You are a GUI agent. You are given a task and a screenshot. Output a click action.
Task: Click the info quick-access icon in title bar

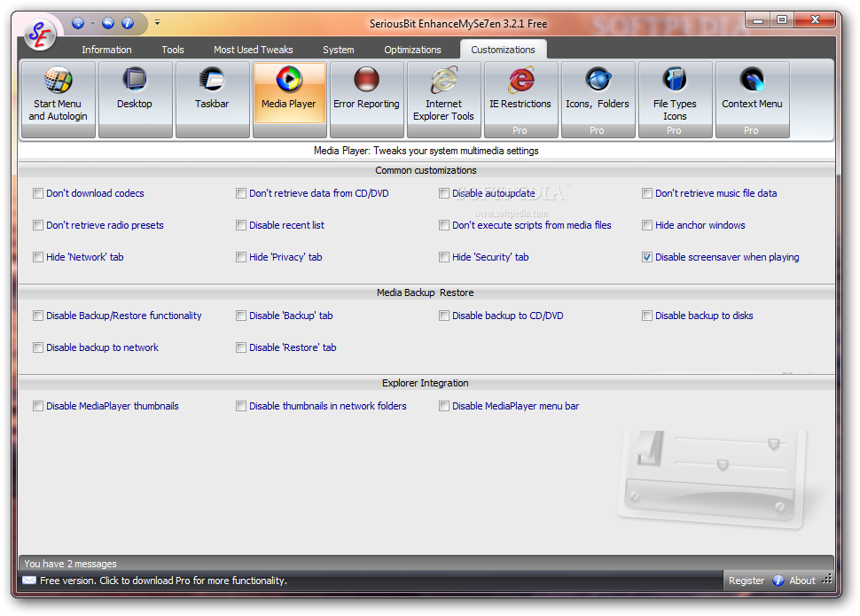(128, 23)
